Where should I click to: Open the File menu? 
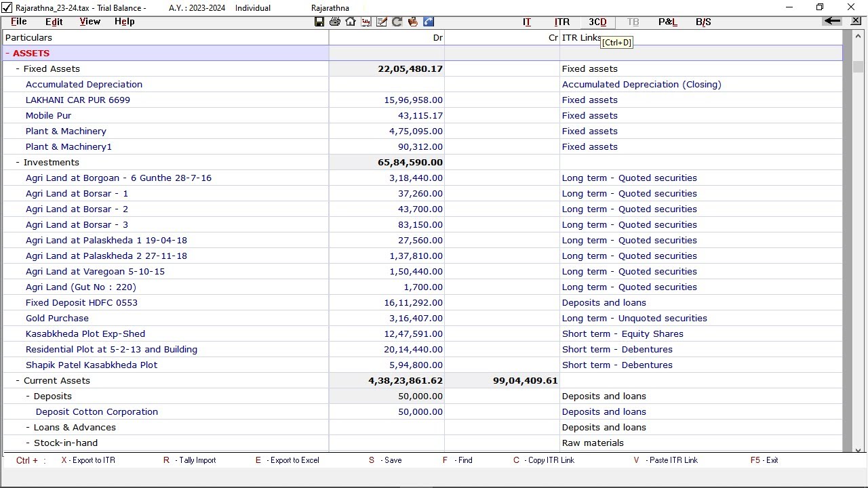pyautogui.click(x=19, y=22)
